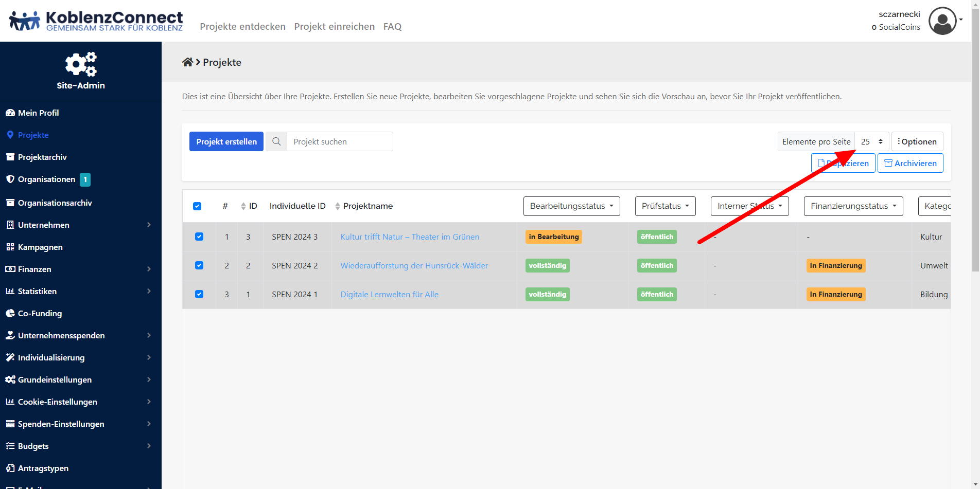The width and height of the screenshot is (980, 489).
Task: Change Elemente pro Seite value
Action: [872, 141]
